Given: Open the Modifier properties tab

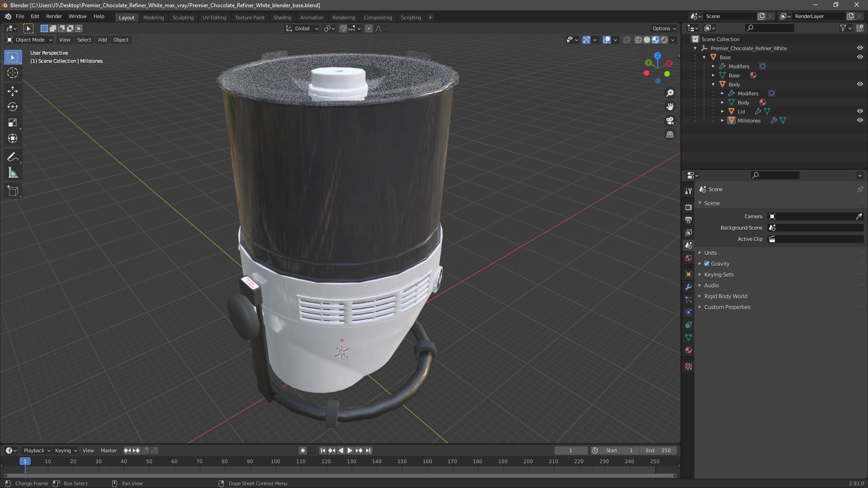Looking at the screenshot, I should pos(689,287).
